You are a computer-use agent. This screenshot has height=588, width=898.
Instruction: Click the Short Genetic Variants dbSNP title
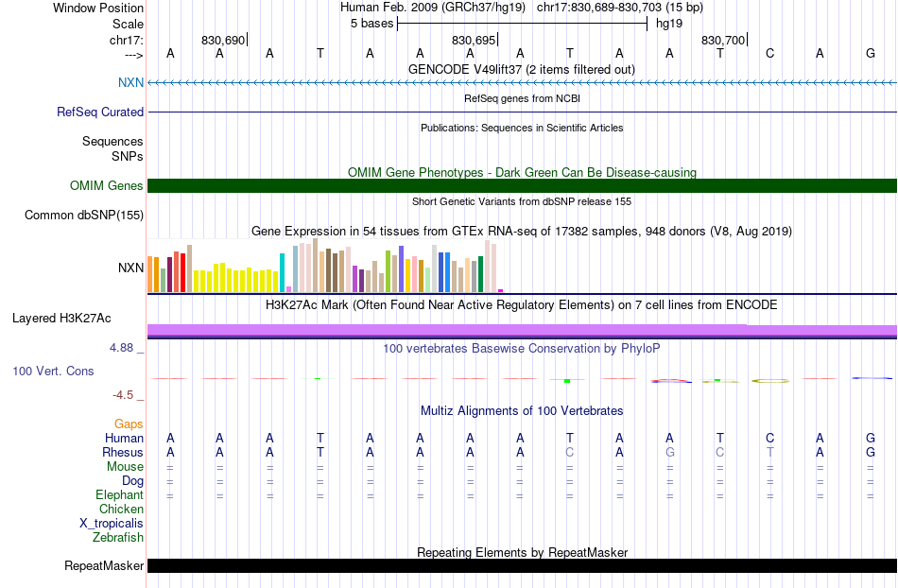[522, 201]
